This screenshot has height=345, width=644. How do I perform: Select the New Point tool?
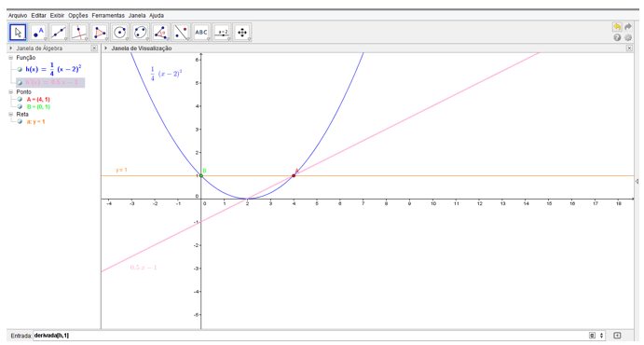tap(38, 33)
